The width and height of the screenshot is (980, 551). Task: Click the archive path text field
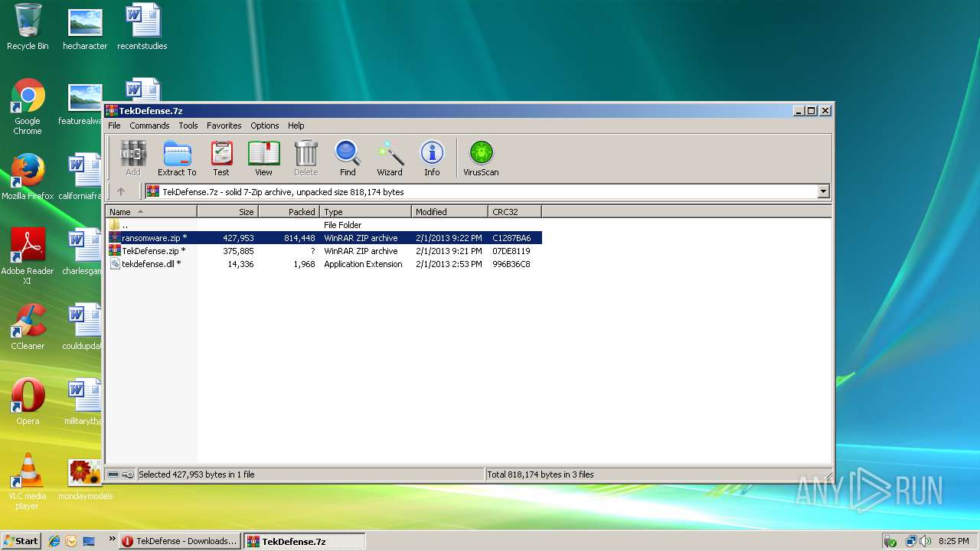coord(482,192)
